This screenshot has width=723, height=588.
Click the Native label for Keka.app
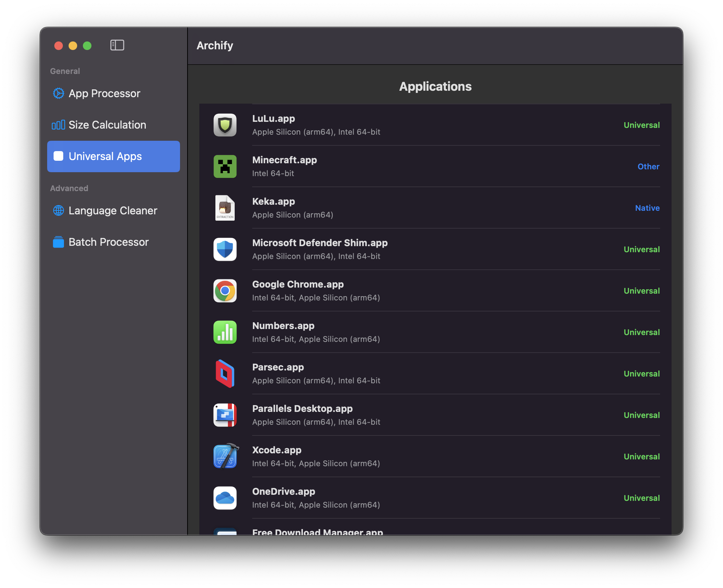click(x=647, y=208)
